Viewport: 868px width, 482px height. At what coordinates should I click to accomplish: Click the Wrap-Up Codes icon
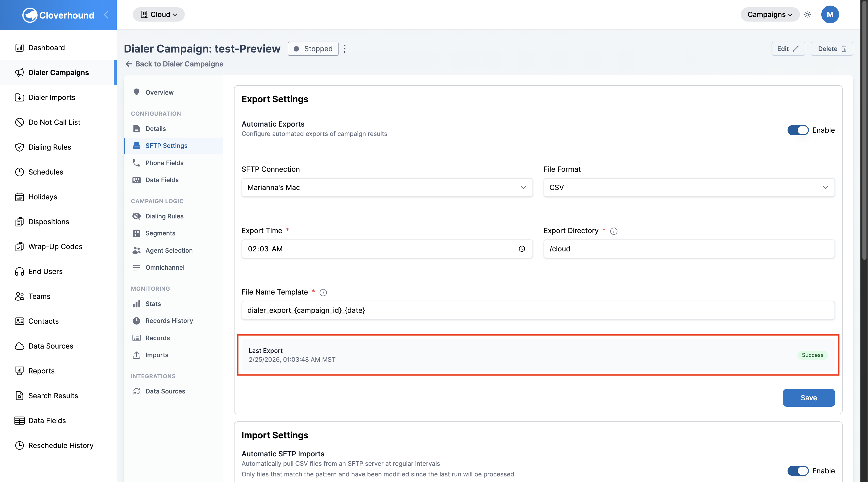(x=20, y=247)
